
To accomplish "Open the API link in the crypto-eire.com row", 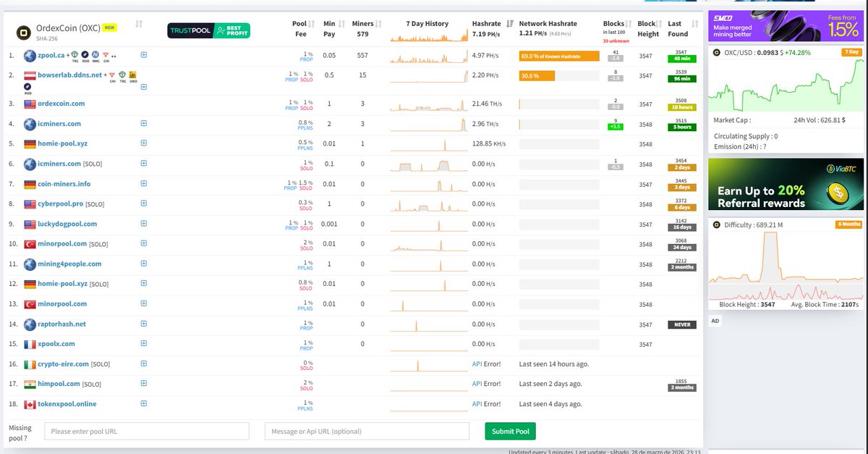I will [x=477, y=364].
